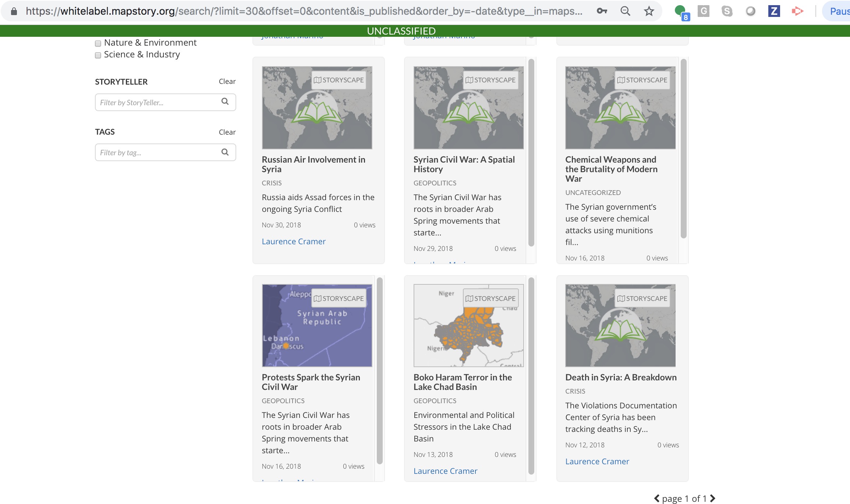Open Laurence Cramer's profile under Russian Air story
Image resolution: width=850 pixels, height=504 pixels.
[x=293, y=241]
